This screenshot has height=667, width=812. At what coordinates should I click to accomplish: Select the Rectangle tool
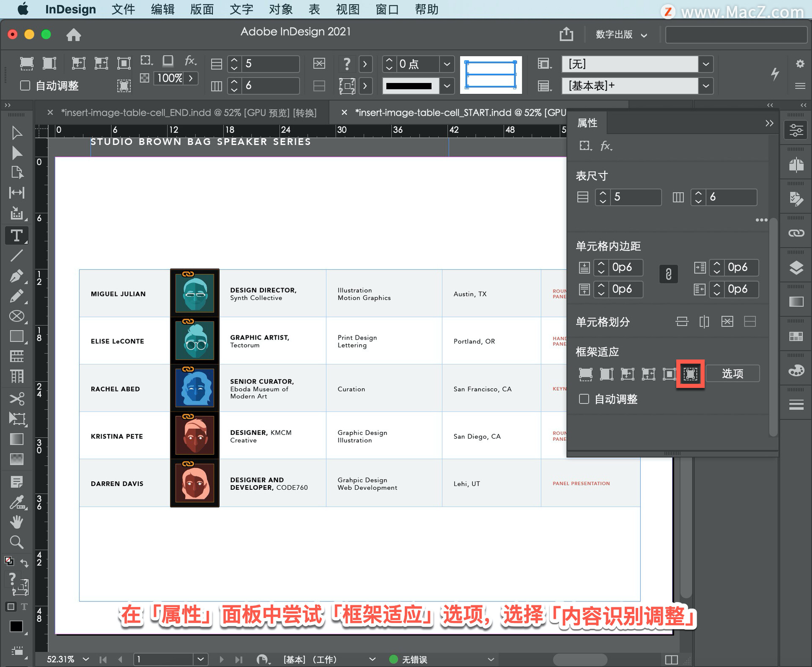point(16,336)
